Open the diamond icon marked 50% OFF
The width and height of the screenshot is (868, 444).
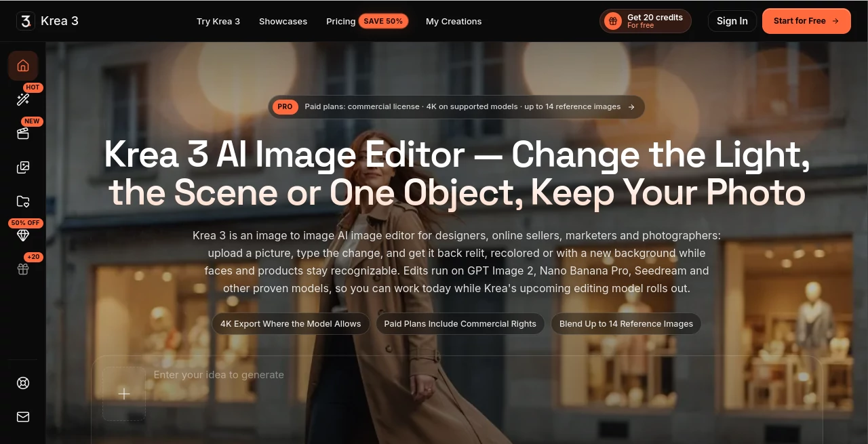pyautogui.click(x=23, y=235)
